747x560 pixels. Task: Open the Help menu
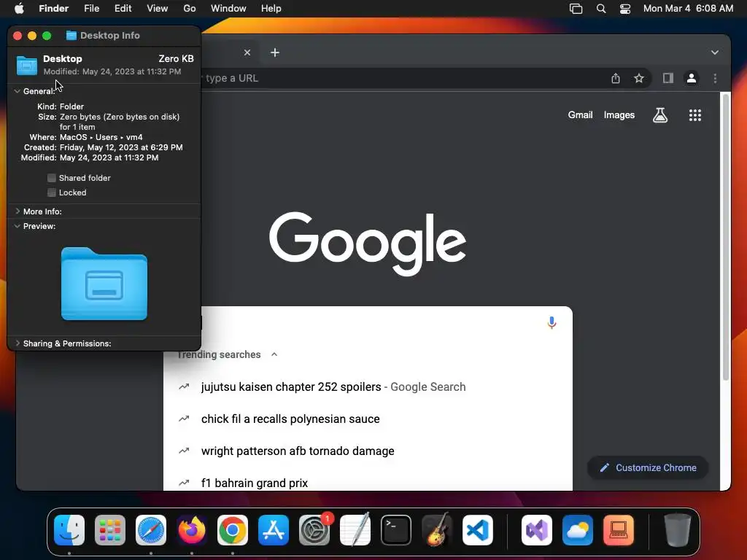click(271, 9)
